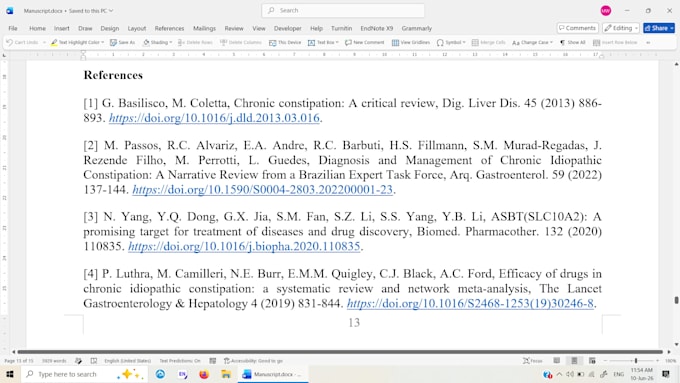The width and height of the screenshot is (680, 383).
Task: Click the Text Highlight Color icon
Action: click(54, 43)
